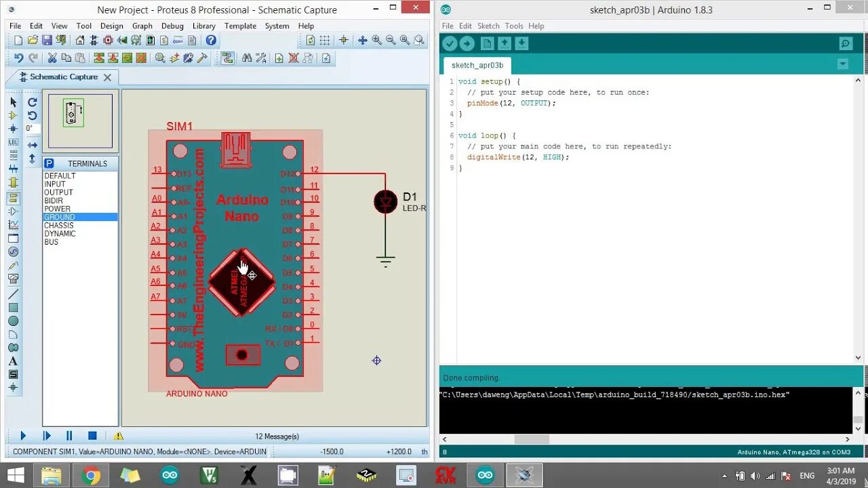Click the P pick devices button in TERMINALS panel
Image resolution: width=868 pixels, height=488 pixels.
point(49,163)
